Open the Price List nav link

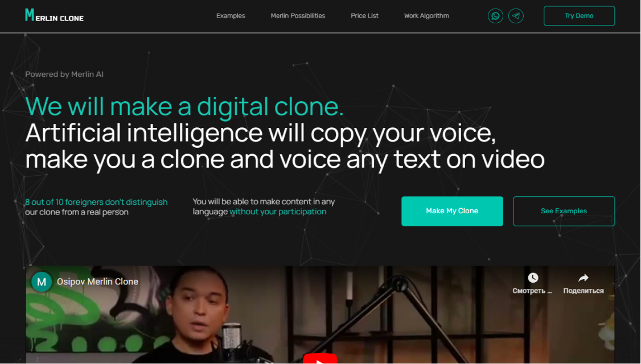coord(364,16)
